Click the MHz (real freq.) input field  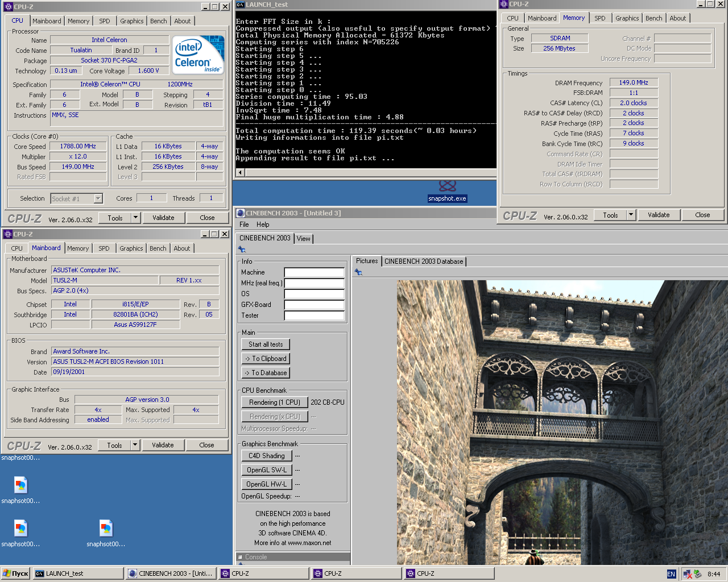coord(315,283)
